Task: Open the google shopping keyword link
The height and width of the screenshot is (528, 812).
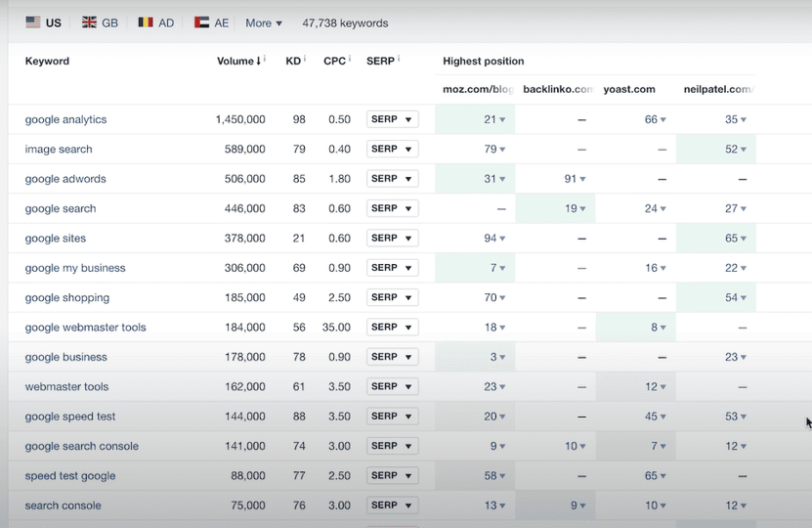Action: coord(67,297)
